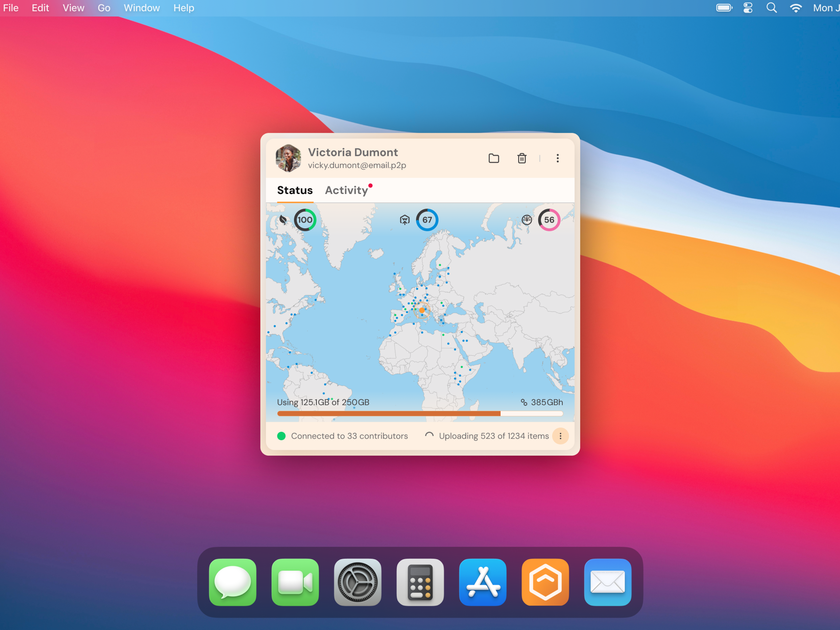Click the 385GBh link indicator

point(542,402)
